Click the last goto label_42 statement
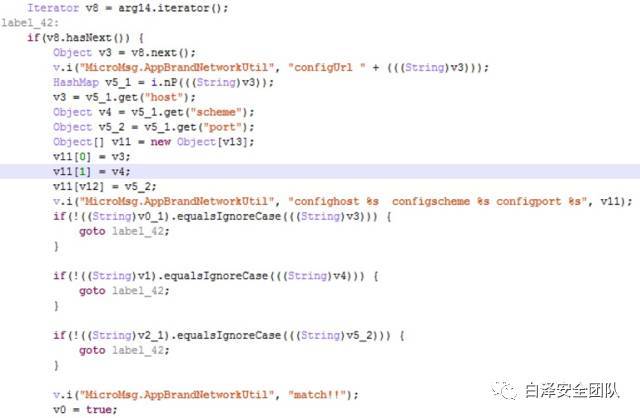This screenshot has height=418, width=640. [x=124, y=350]
